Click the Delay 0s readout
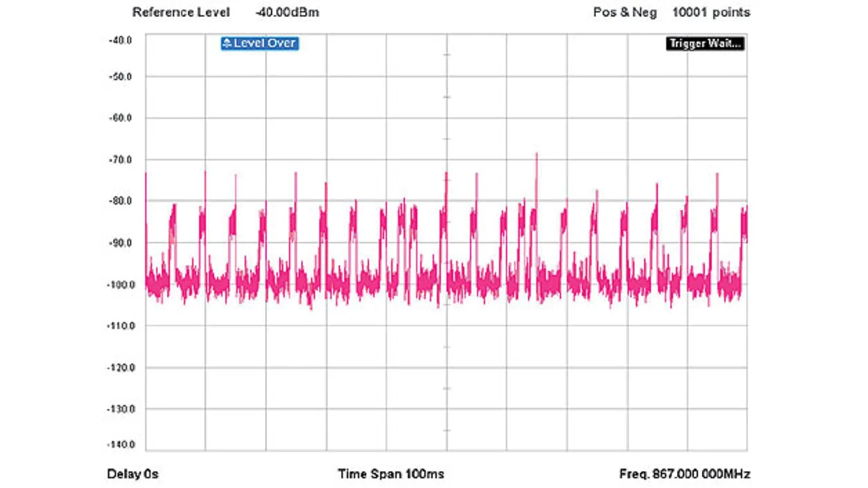868x488 pixels. (x=133, y=474)
